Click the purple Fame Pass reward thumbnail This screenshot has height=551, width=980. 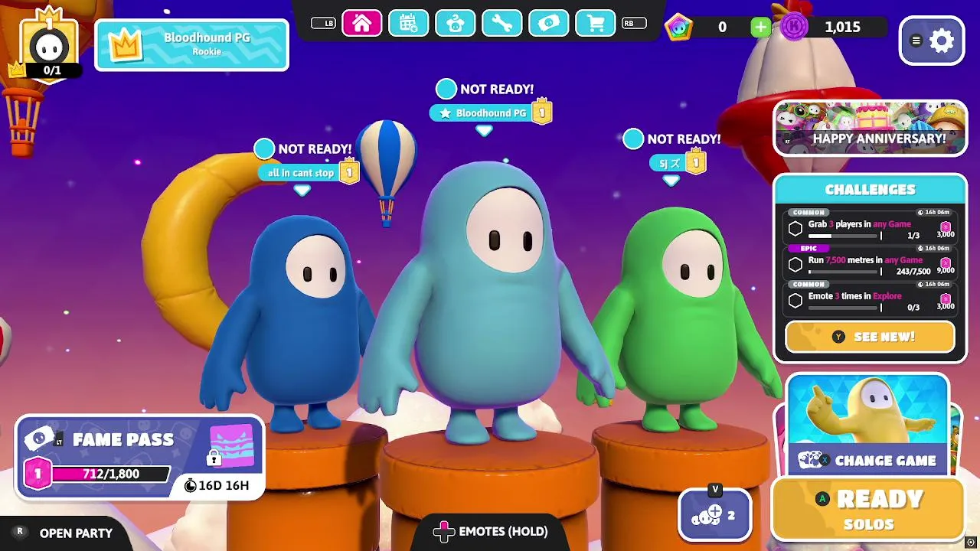[x=231, y=445]
